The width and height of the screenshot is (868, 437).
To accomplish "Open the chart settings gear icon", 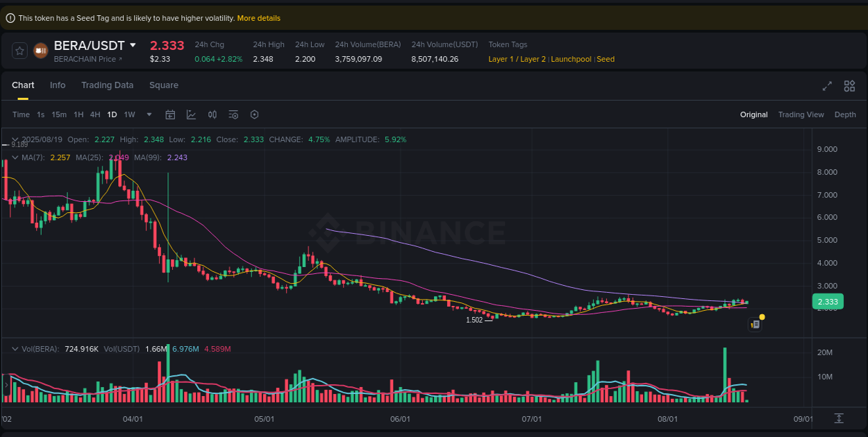I will coord(254,114).
